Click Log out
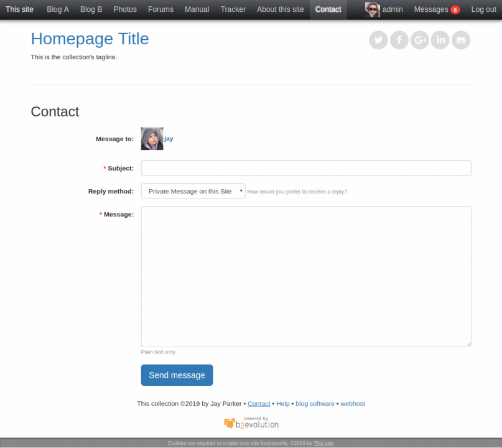 483,9
